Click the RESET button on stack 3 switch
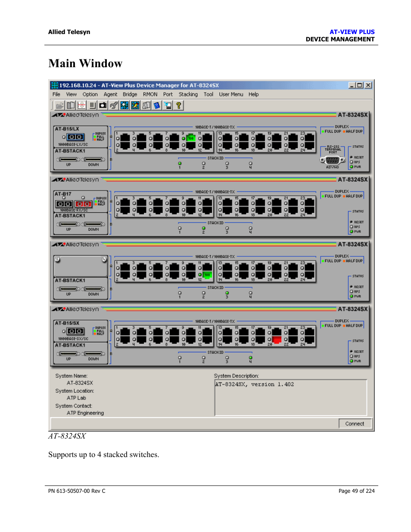The width and height of the screenshot is (411, 532). (x=352, y=286)
